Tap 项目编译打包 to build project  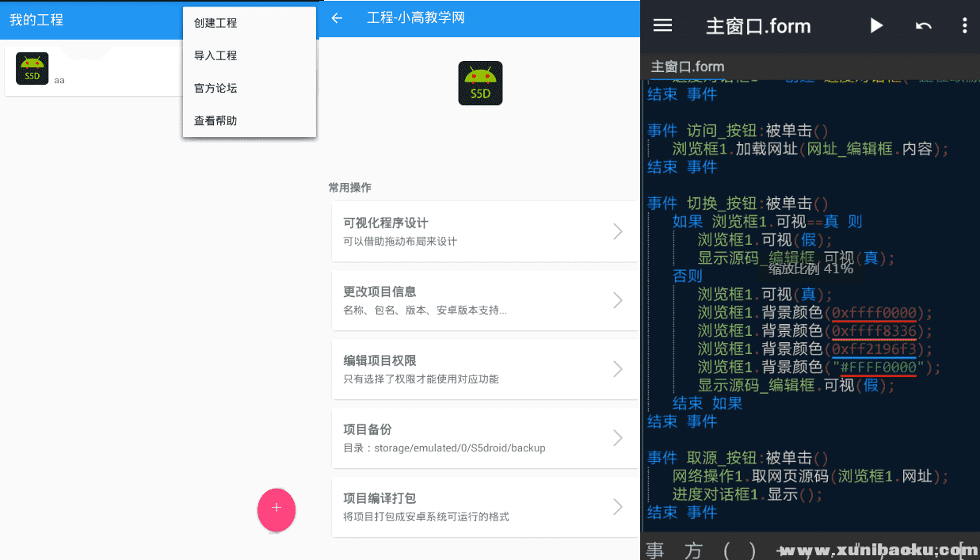[x=484, y=507]
